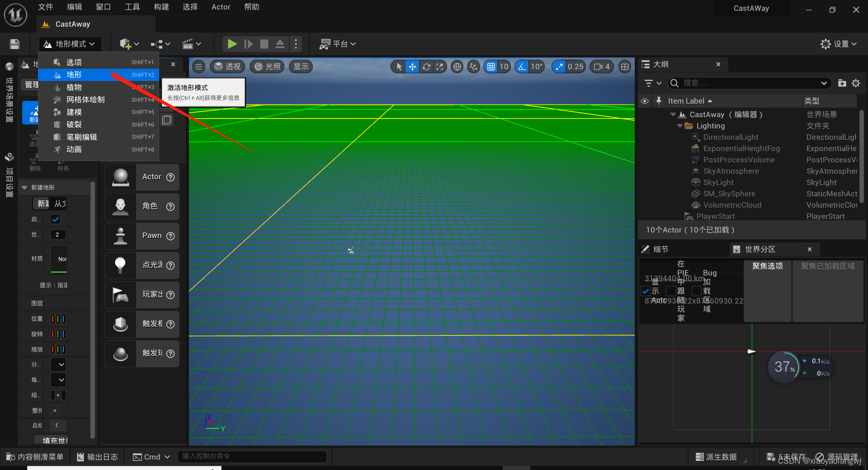Click the Play button in the toolbar

[x=232, y=44]
